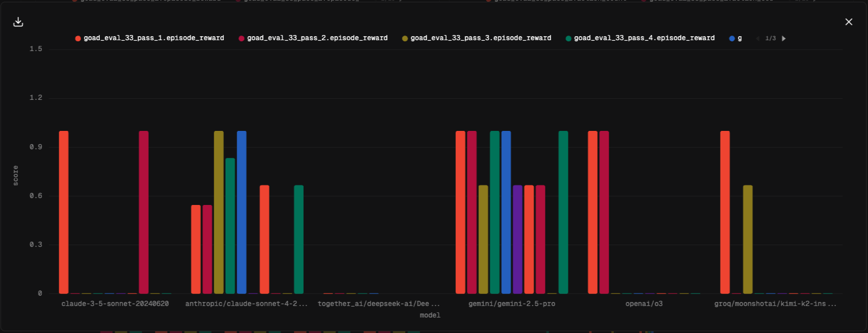Toggle goad_eval_33_pass_4.episode_reward legend entry
Screen dimensions: 868x333
tap(640, 38)
